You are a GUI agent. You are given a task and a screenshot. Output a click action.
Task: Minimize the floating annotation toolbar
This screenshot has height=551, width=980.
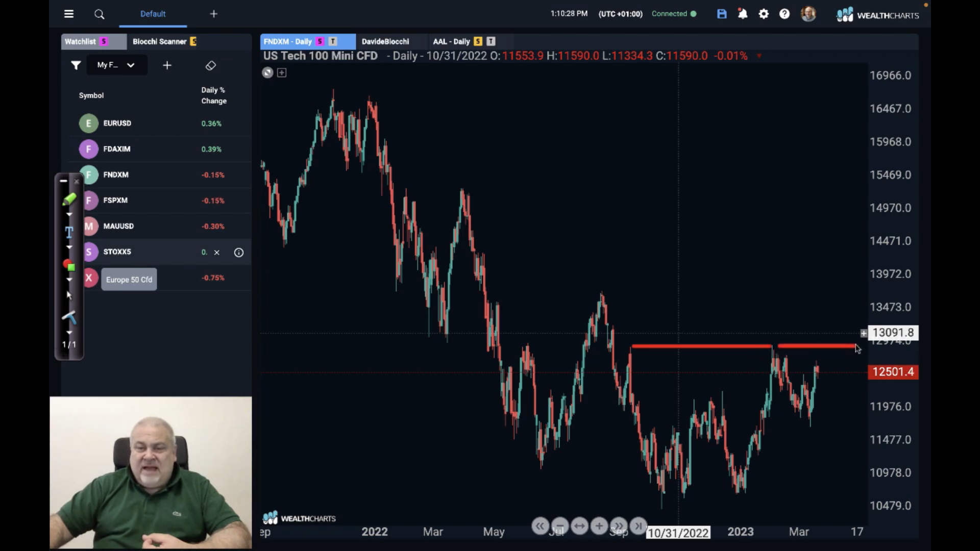(x=63, y=181)
